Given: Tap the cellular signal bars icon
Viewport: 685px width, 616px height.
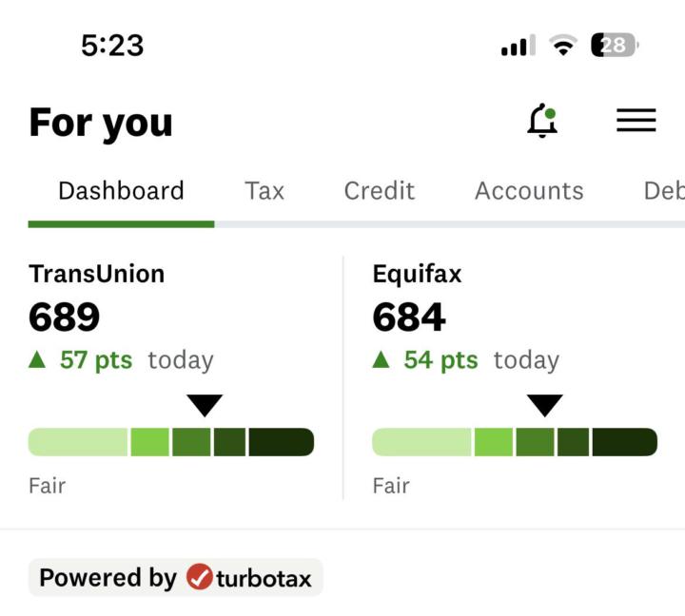Looking at the screenshot, I should [x=519, y=46].
